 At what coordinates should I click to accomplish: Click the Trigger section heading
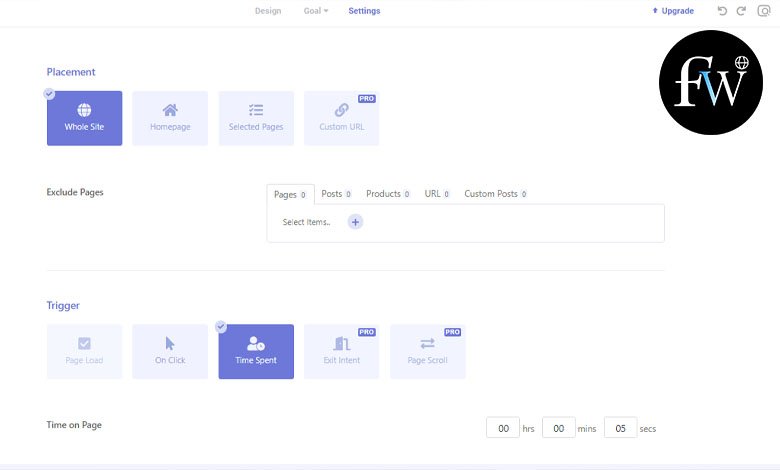click(63, 305)
